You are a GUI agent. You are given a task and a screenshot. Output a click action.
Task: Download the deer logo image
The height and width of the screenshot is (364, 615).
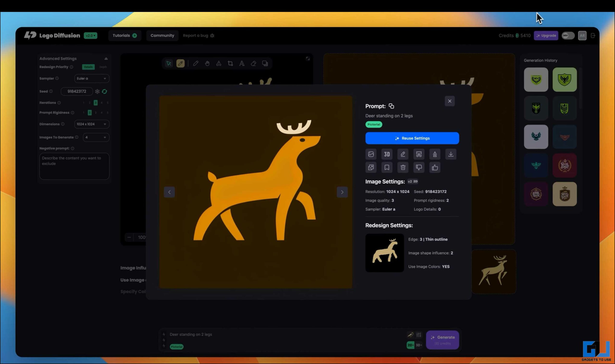pos(450,154)
